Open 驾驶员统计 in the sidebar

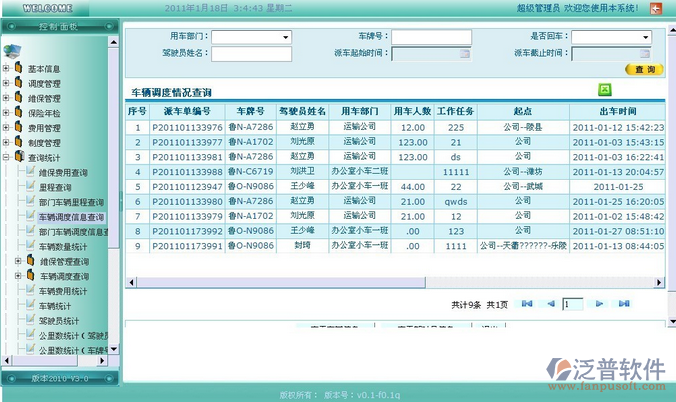click(x=62, y=320)
